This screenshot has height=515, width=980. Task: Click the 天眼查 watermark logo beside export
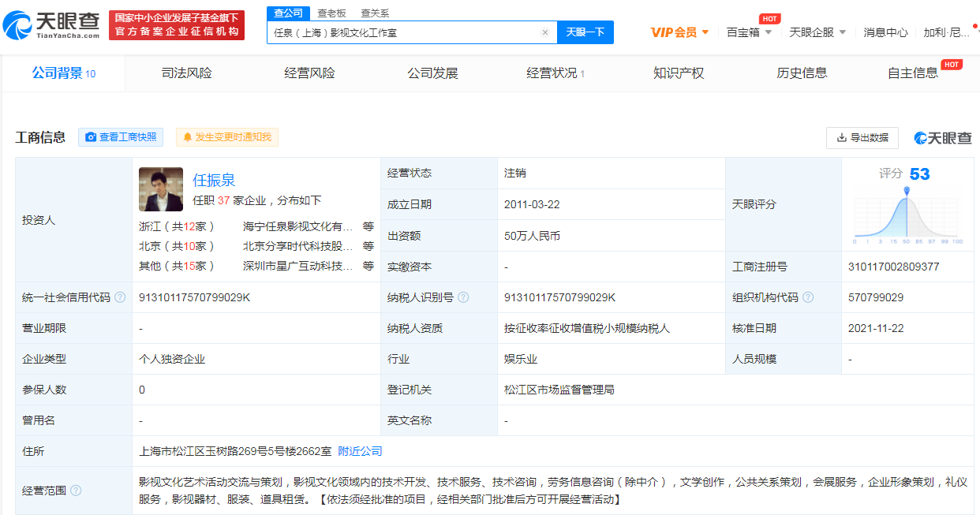point(943,138)
